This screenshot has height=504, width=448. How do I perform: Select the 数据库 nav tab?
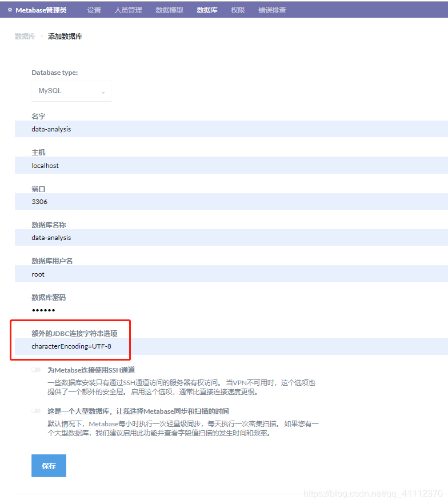(207, 10)
